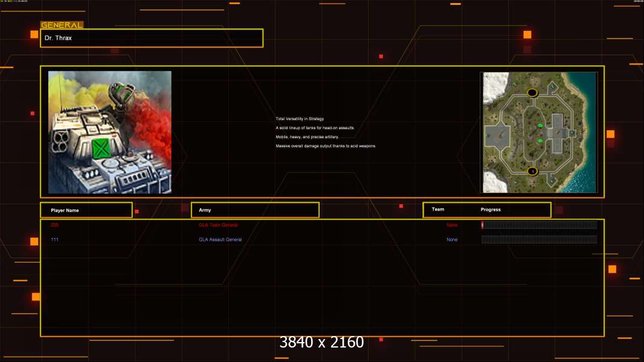
Task: Click 'Massive overall damage output' text line
Action: click(x=325, y=146)
